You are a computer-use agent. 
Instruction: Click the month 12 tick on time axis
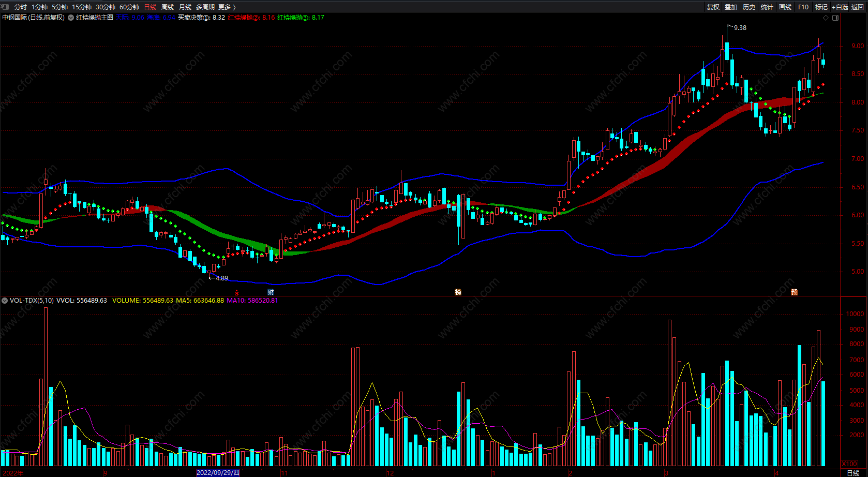(x=390, y=473)
